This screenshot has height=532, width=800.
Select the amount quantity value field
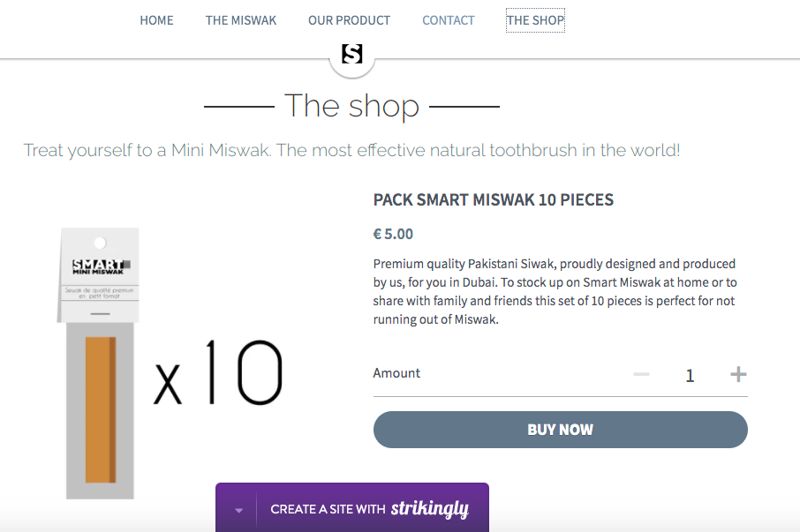click(x=690, y=374)
